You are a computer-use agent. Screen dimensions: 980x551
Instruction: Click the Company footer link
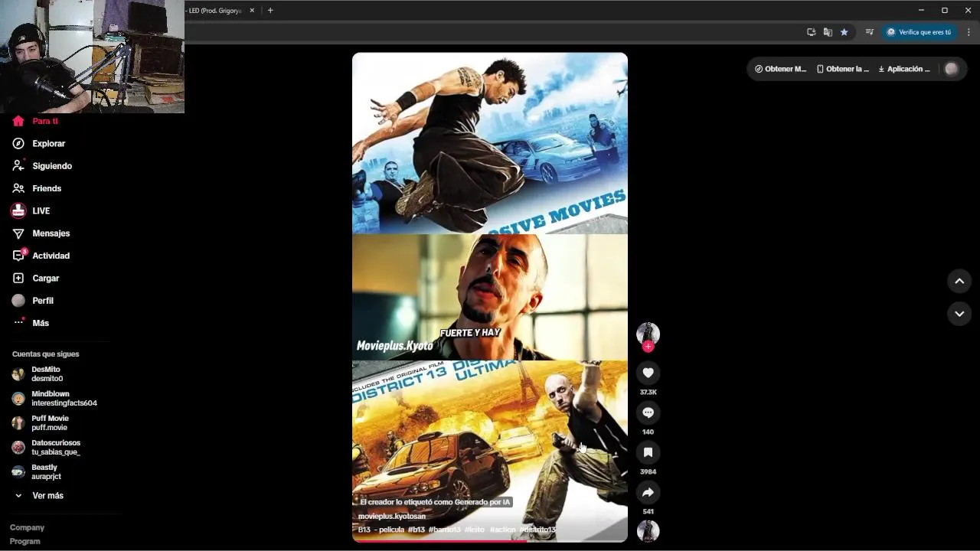pyautogui.click(x=27, y=527)
